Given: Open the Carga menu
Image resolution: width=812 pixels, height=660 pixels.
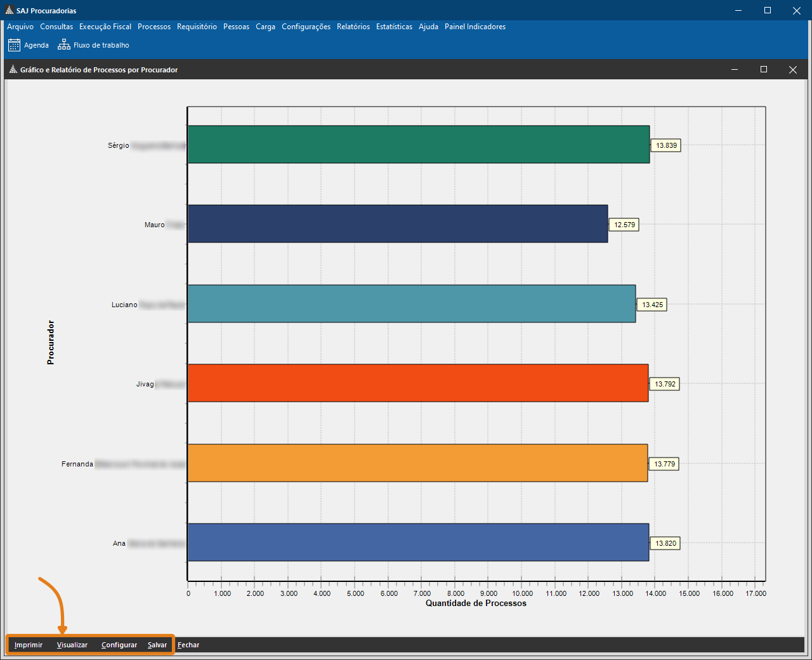Looking at the screenshot, I should point(265,27).
